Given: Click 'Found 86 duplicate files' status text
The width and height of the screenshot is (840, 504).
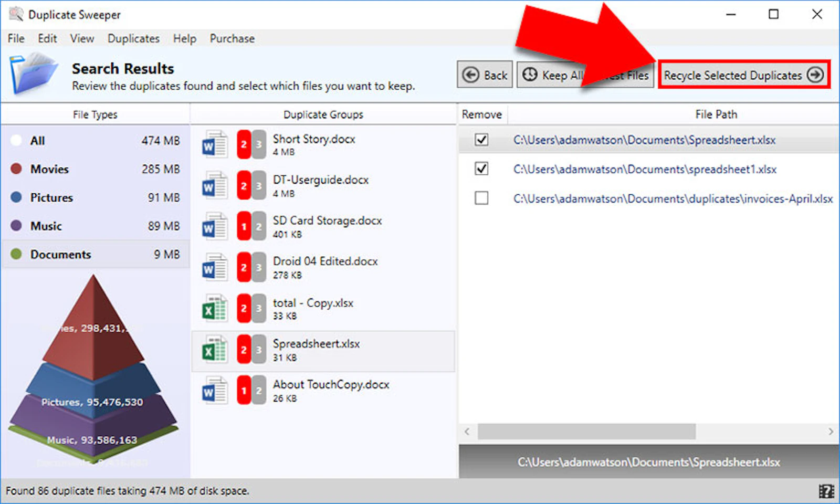Looking at the screenshot, I should click(127, 491).
